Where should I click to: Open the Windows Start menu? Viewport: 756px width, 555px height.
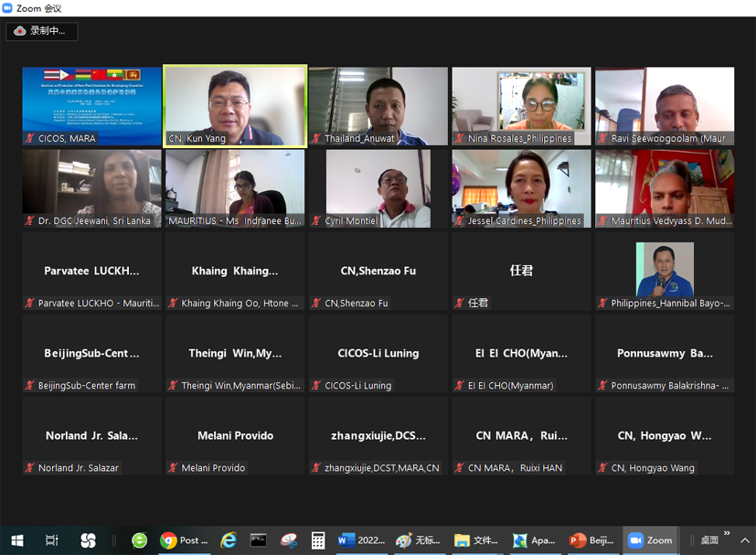[x=16, y=540]
